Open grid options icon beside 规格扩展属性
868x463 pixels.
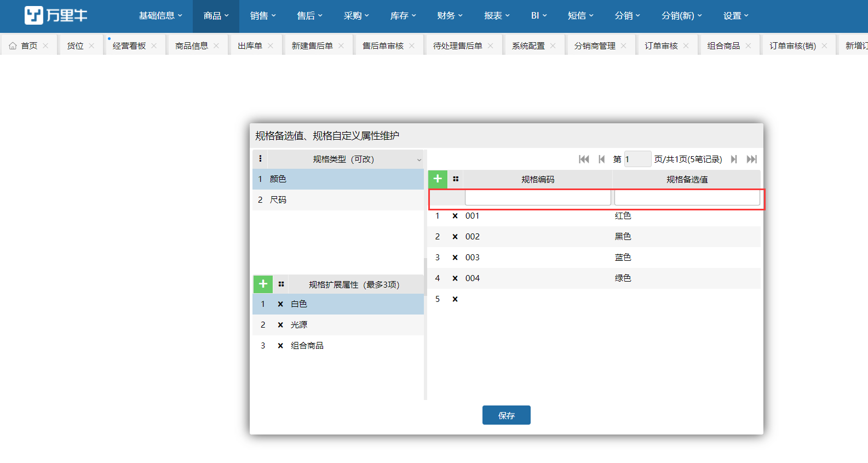click(x=281, y=284)
